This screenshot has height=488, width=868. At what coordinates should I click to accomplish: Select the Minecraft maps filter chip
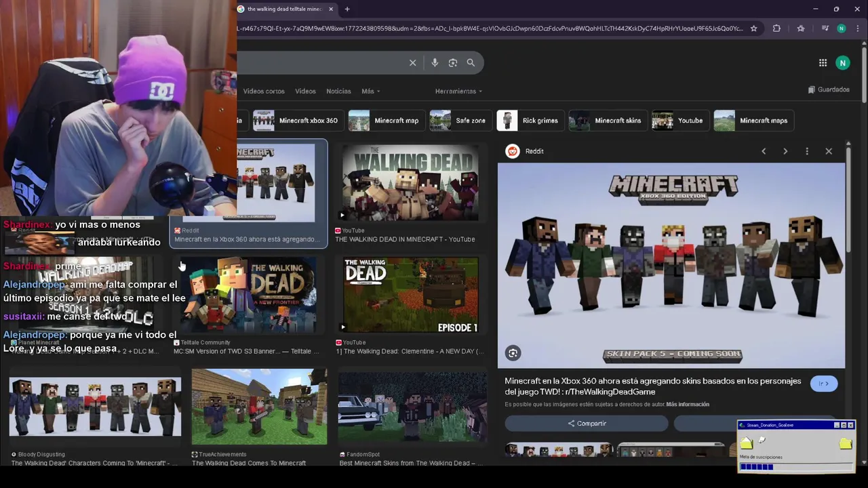point(753,121)
